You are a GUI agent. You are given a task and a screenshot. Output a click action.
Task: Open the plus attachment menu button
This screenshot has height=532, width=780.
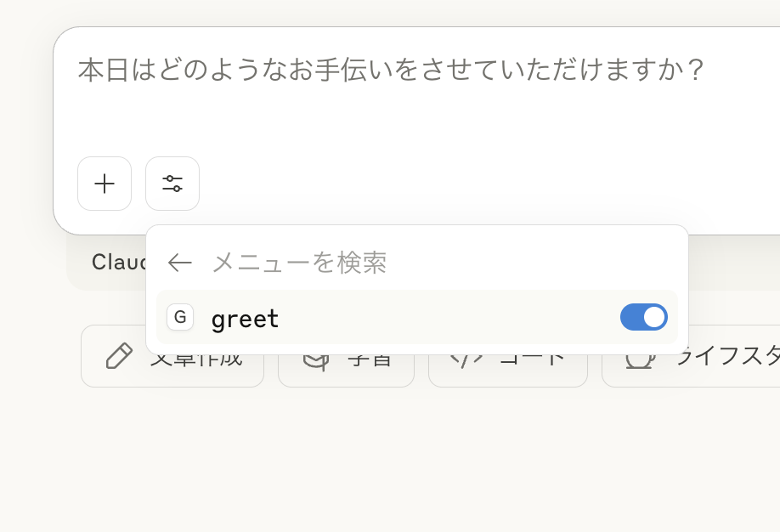click(105, 184)
